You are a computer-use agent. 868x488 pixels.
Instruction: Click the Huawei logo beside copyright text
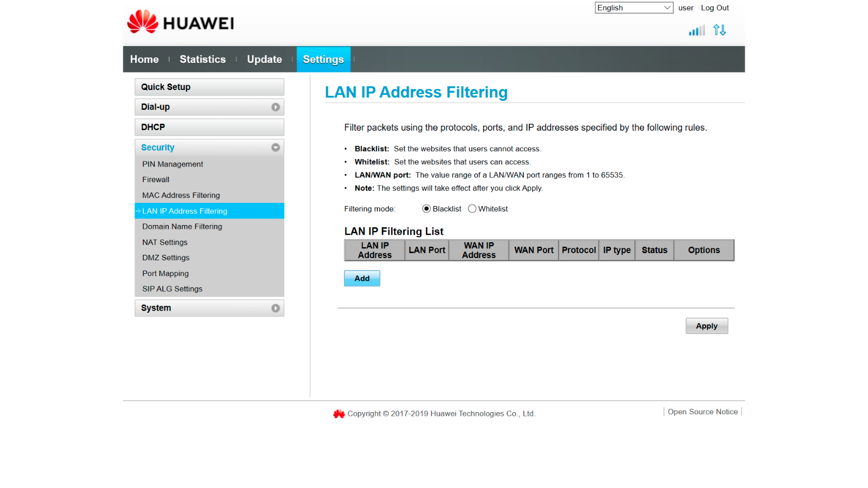[339, 414]
